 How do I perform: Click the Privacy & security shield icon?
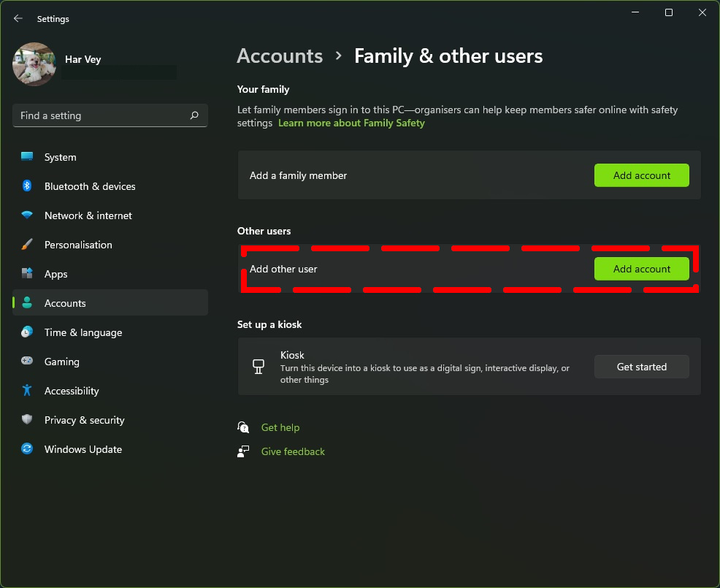point(27,419)
